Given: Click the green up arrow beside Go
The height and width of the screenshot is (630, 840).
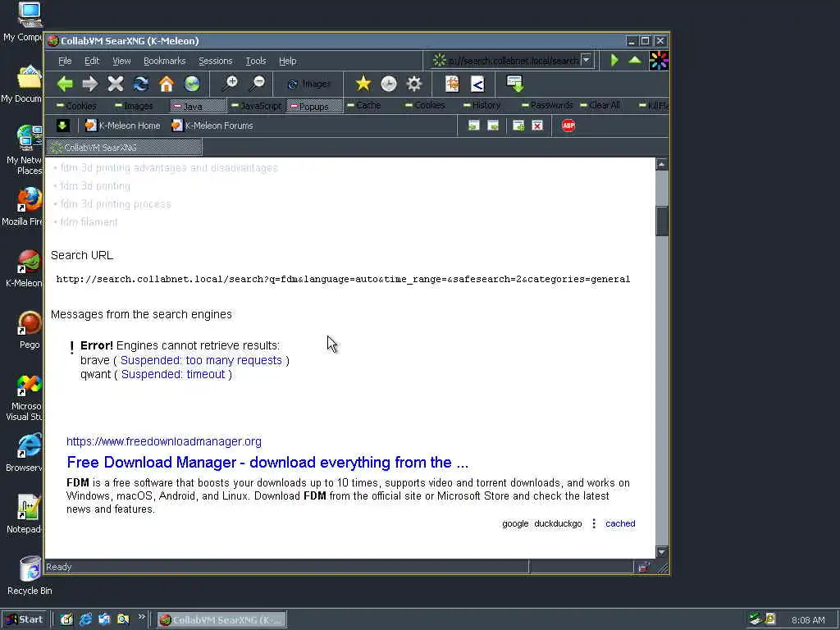Looking at the screenshot, I should [x=635, y=60].
